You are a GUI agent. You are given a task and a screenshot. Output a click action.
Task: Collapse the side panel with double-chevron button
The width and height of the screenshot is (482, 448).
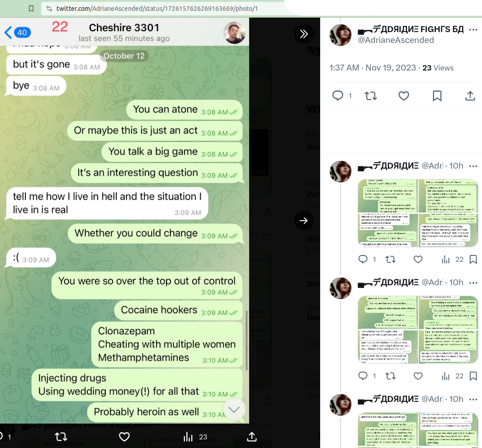[x=304, y=34]
